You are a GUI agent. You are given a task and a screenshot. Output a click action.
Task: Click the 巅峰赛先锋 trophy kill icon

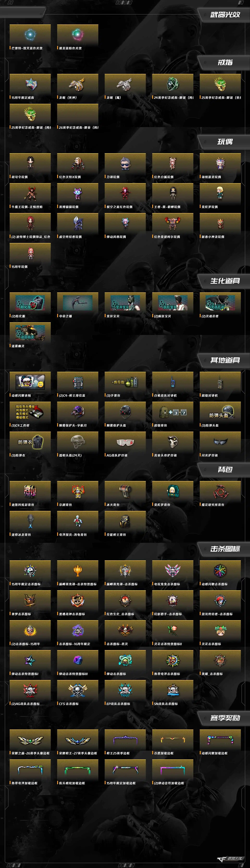[x=78, y=571]
